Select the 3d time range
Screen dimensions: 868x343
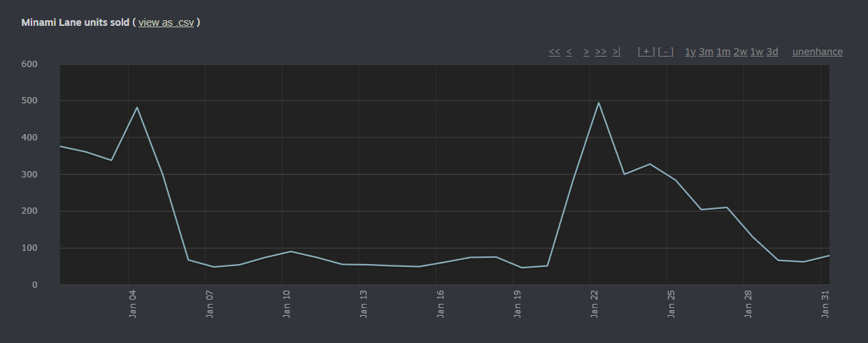771,52
